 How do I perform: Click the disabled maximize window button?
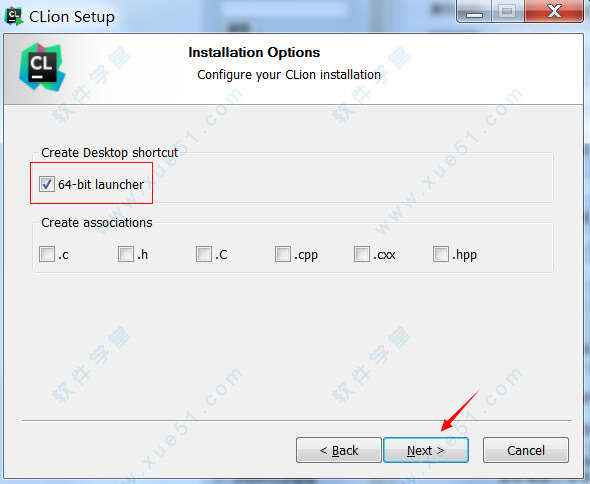[507, 12]
